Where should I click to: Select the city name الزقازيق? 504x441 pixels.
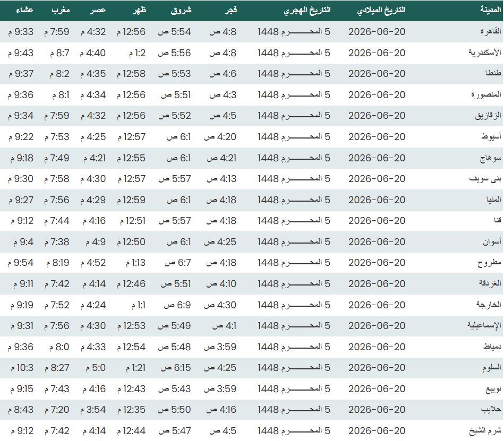pos(488,116)
